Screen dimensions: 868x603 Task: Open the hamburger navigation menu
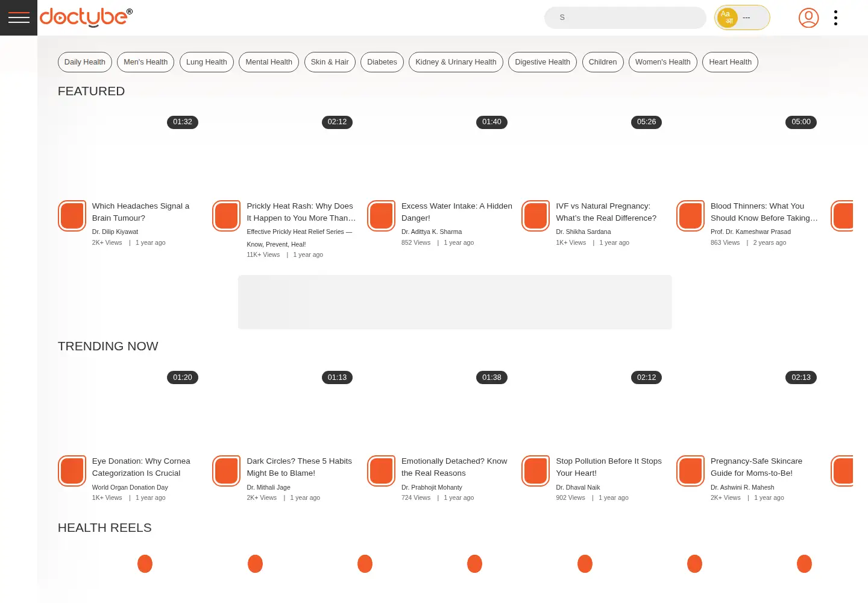point(19,17)
